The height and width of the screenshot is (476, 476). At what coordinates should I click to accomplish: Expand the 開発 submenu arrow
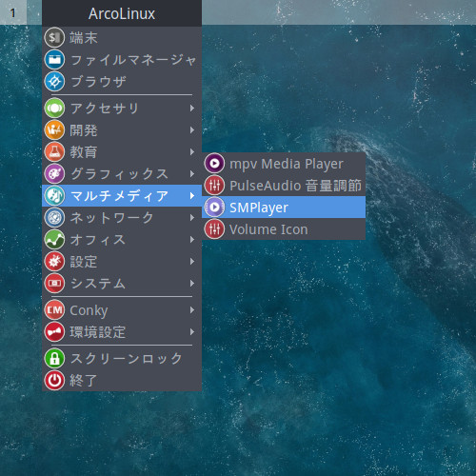pyautogui.click(x=192, y=130)
